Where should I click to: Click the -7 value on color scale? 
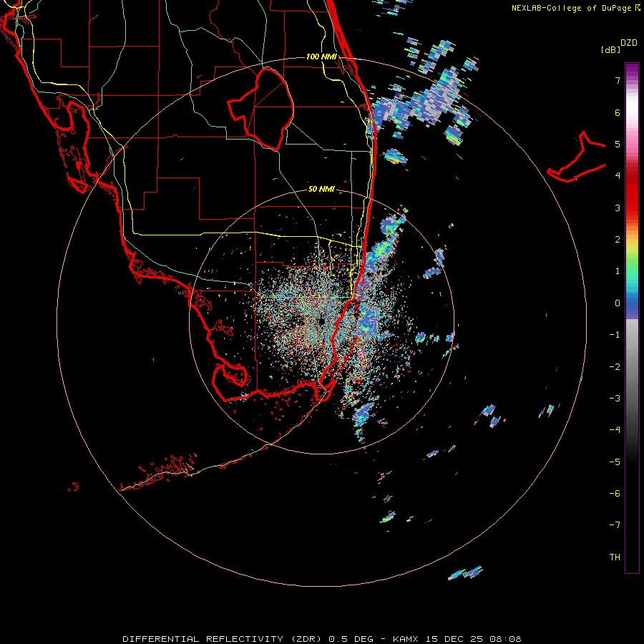tap(615, 525)
